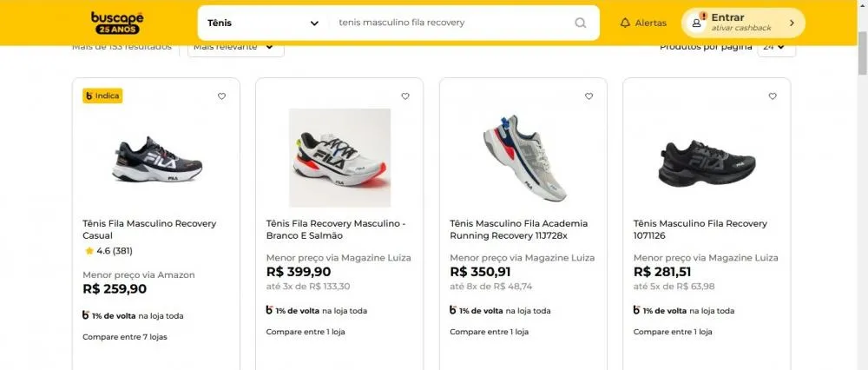The image size is (868, 370).
Task: Favorite the Tênis Fila Masculino Recovery Casual
Action: pyautogui.click(x=221, y=96)
